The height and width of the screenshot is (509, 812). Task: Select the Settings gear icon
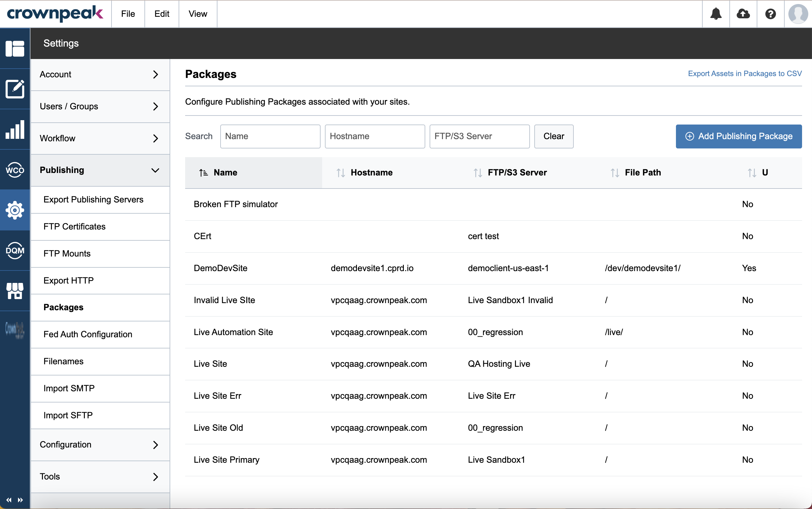point(15,210)
